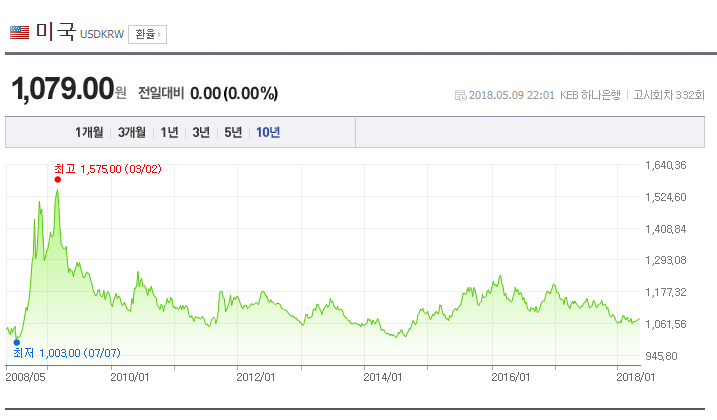Image resolution: width=717 pixels, height=420 pixels.
Task: Switch chart to 5년 range
Action: [233, 132]
